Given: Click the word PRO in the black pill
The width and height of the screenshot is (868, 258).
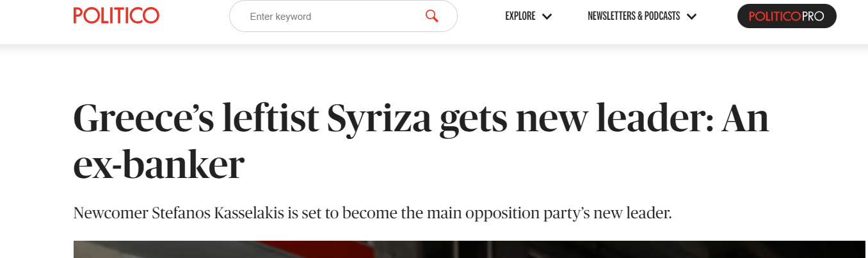Looking at the screenshot, I should coord(812,17).
